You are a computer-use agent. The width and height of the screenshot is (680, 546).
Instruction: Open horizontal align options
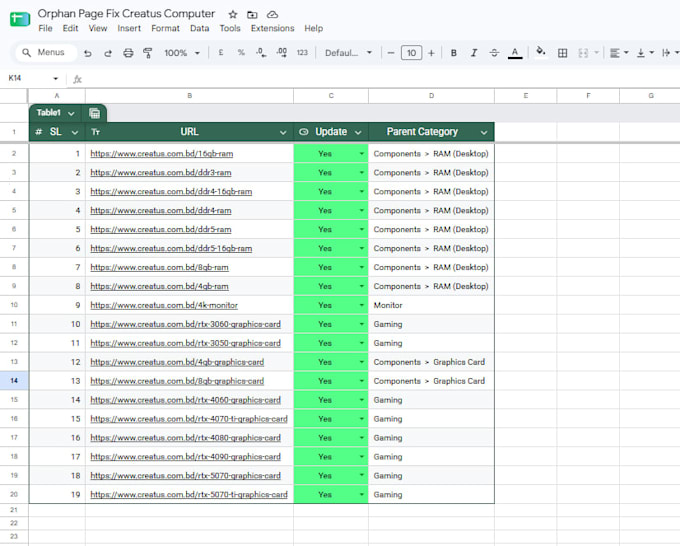[619, 53]
